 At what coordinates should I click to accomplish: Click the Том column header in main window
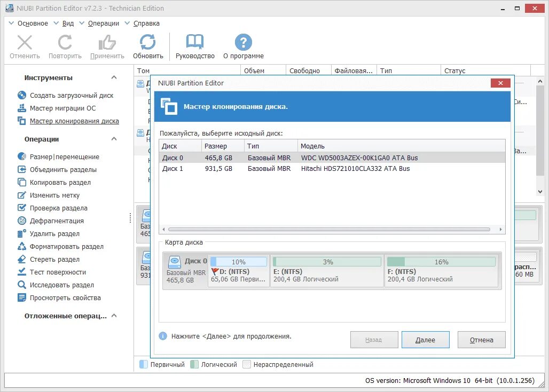(187, 70)
